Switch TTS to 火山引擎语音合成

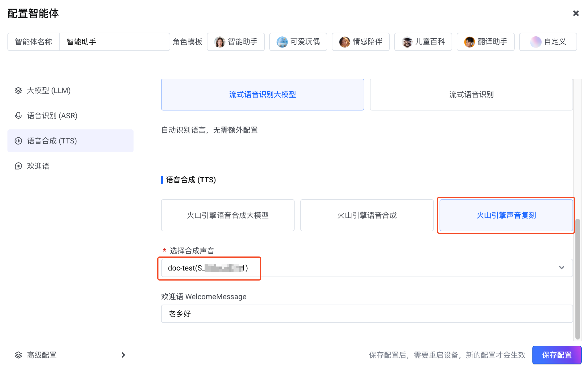pos(367,215)
